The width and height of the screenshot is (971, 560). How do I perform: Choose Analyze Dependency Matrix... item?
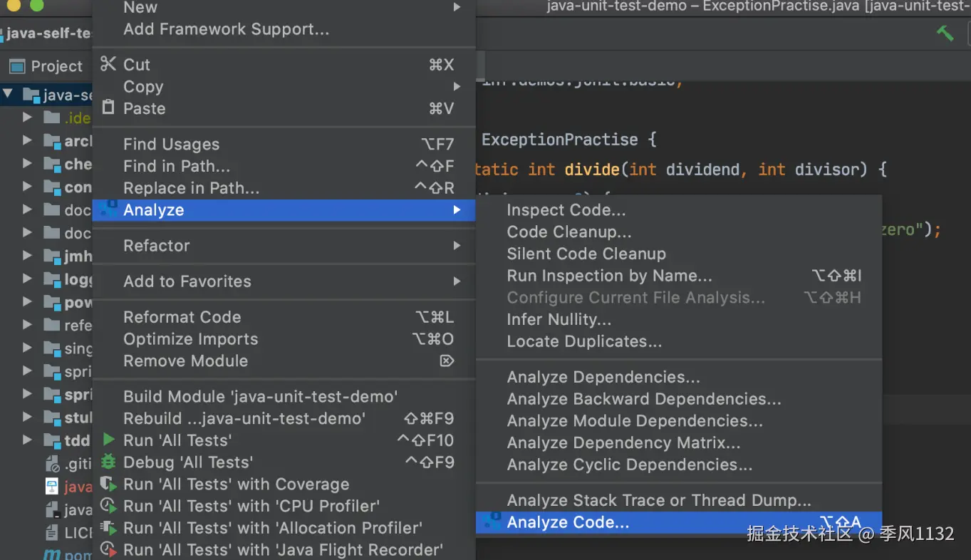click(x=623, y=442)
